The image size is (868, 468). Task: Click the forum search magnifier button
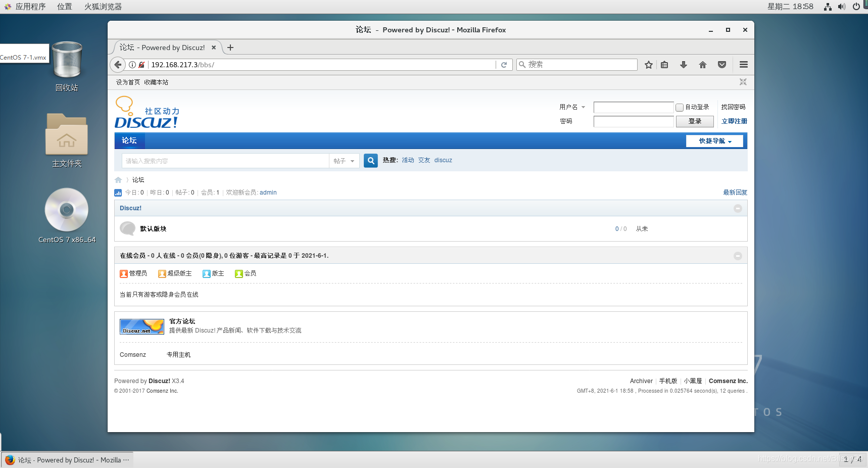371,161
